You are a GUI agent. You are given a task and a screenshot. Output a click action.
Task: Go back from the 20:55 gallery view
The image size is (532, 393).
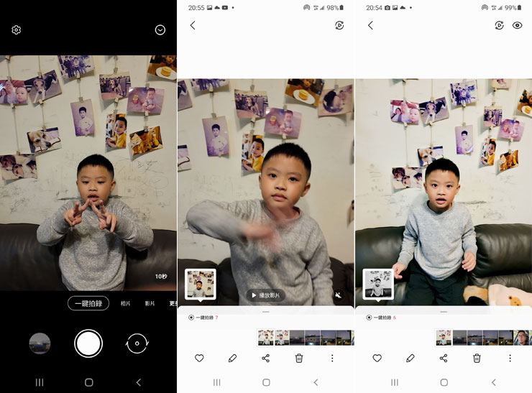pyautogui.click(x=193, y=25)
